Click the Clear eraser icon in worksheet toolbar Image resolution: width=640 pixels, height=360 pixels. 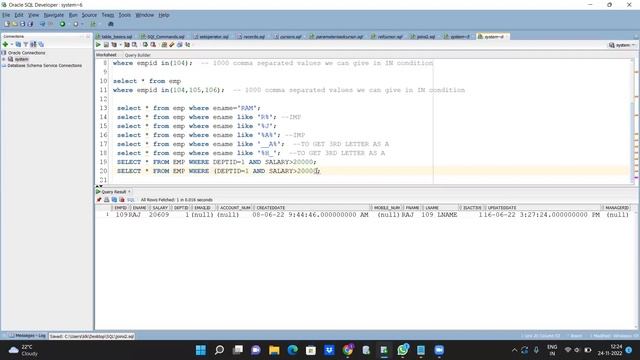point(172,44)
